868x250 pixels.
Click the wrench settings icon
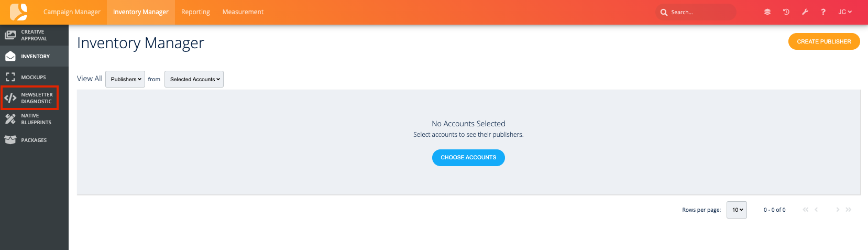click(805, 12)
